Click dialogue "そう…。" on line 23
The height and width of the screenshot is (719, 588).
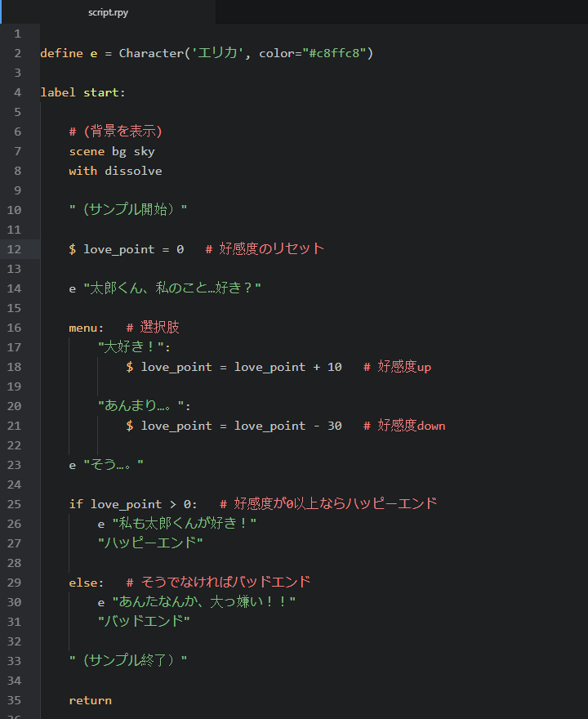point(114,465)
